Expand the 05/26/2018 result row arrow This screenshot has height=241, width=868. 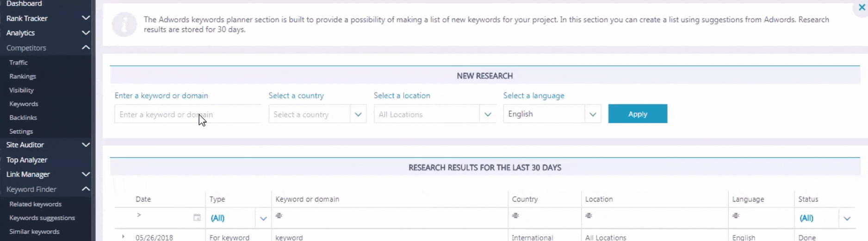pyautogui.click(x=123, y=236)
